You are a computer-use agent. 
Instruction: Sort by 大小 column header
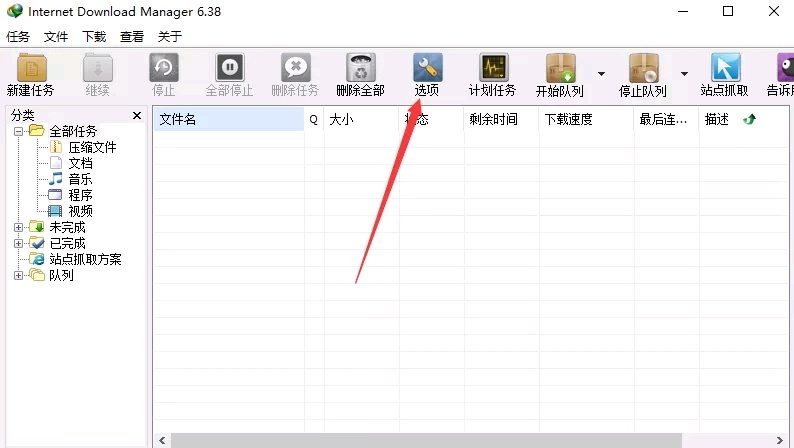[362, 119]
